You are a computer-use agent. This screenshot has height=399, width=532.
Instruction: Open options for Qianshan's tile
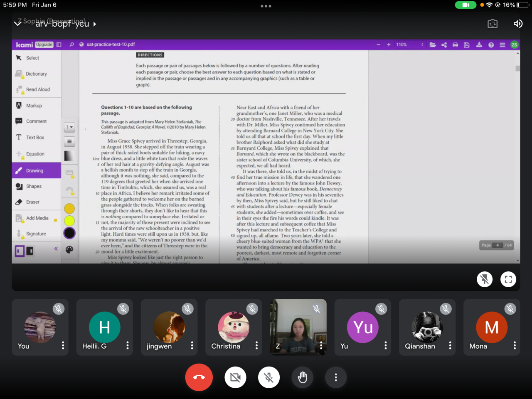(450, 345)
